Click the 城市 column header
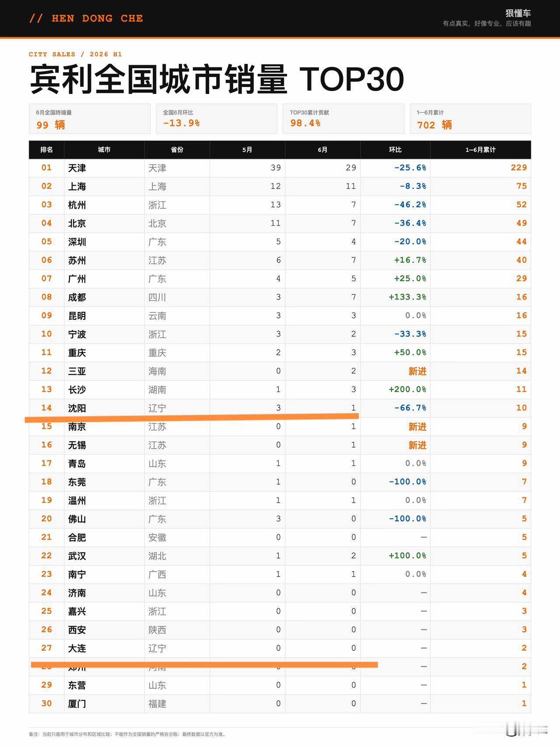 104,150
